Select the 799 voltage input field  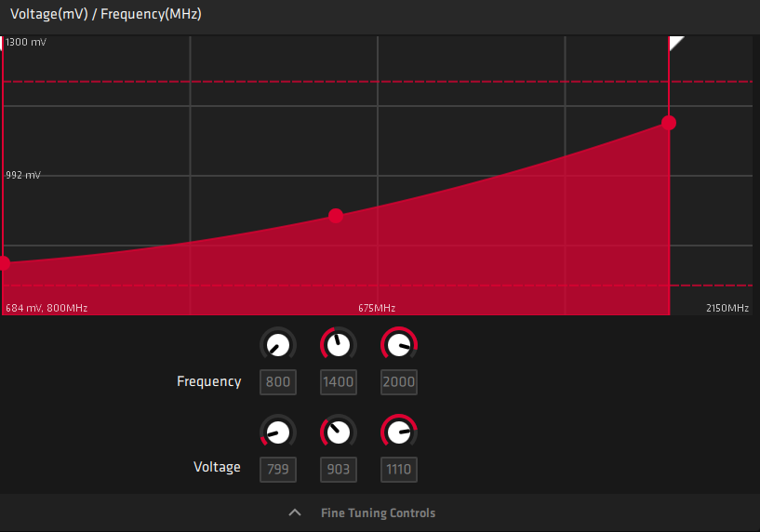pos(278,470)
